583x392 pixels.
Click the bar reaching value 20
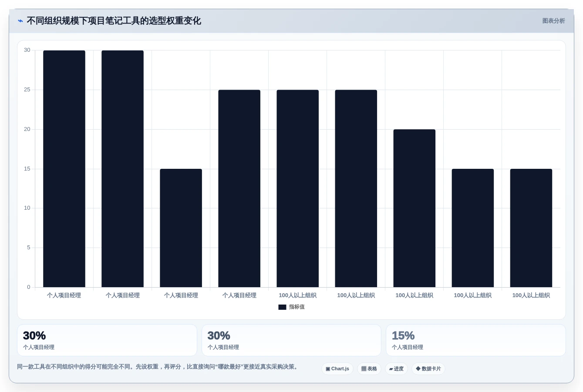pos(414,208)
